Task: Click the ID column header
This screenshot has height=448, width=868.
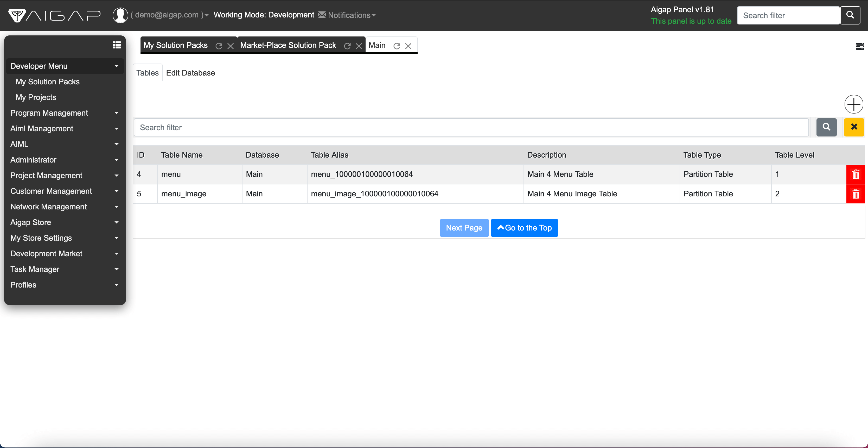Action: pos(141,155)
